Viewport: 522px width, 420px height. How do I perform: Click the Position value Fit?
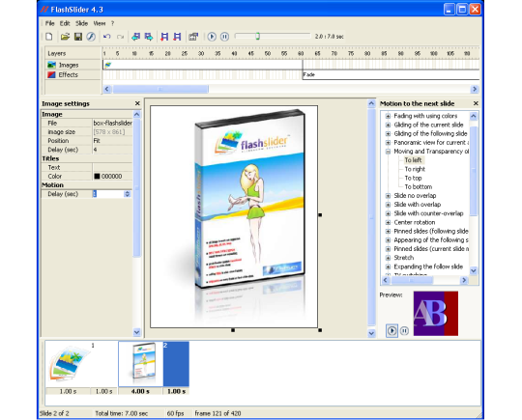[x=112, y=141]
